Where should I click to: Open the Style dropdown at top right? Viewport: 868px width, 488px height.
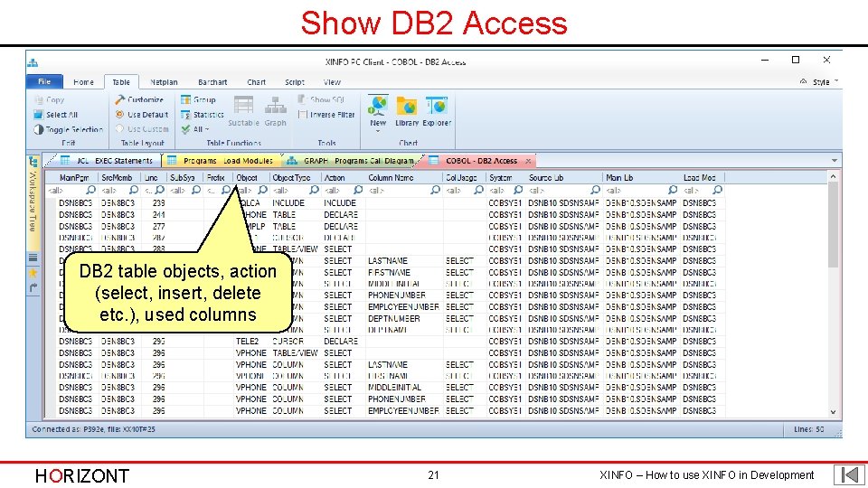825,82
